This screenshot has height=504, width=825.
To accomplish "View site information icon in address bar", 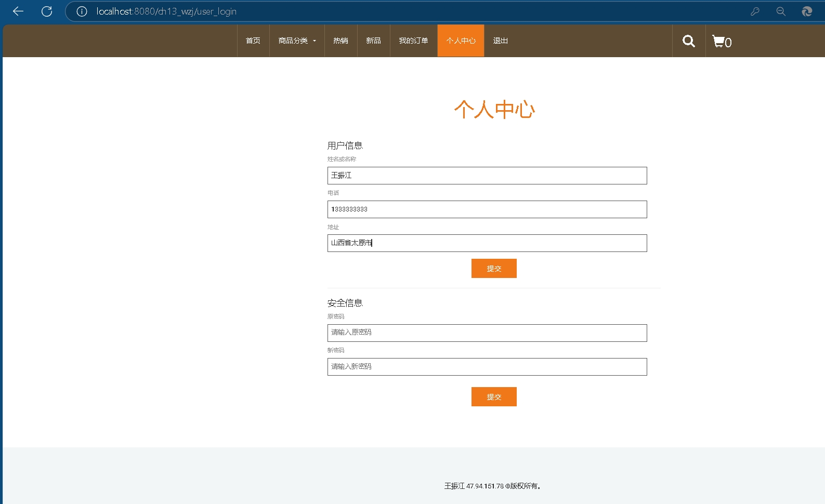I will pos(82,11).
